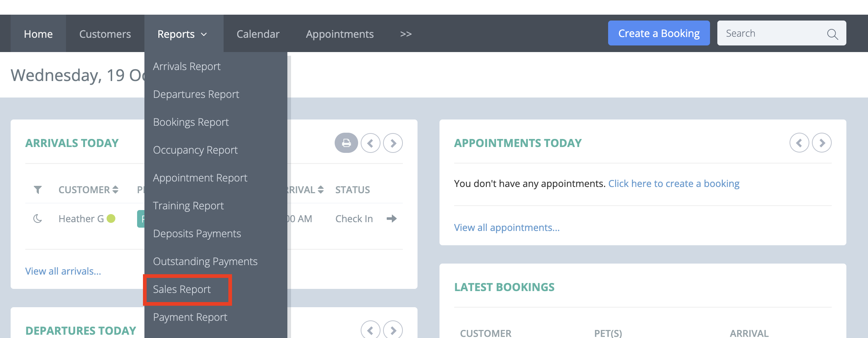Sort arrivals by Customer column
The height and width of the screenshot is (338, 868).
coord(88,190)
